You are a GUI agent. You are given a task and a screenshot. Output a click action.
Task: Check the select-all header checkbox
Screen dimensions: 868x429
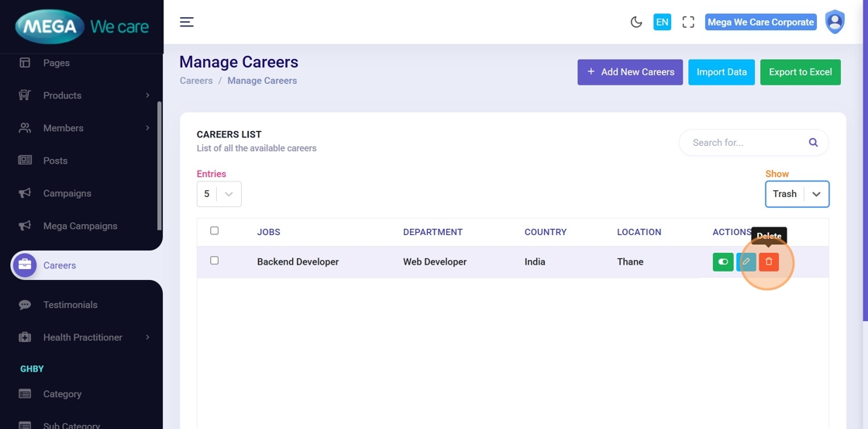pos(215,230)
